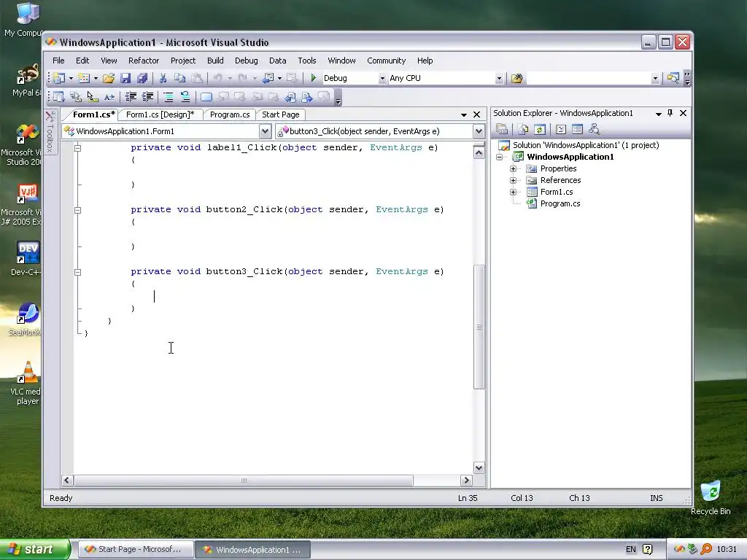The image size is (747, 560).
Task: Switch to the Program.cs tab
Action: [x=230, y=114]
